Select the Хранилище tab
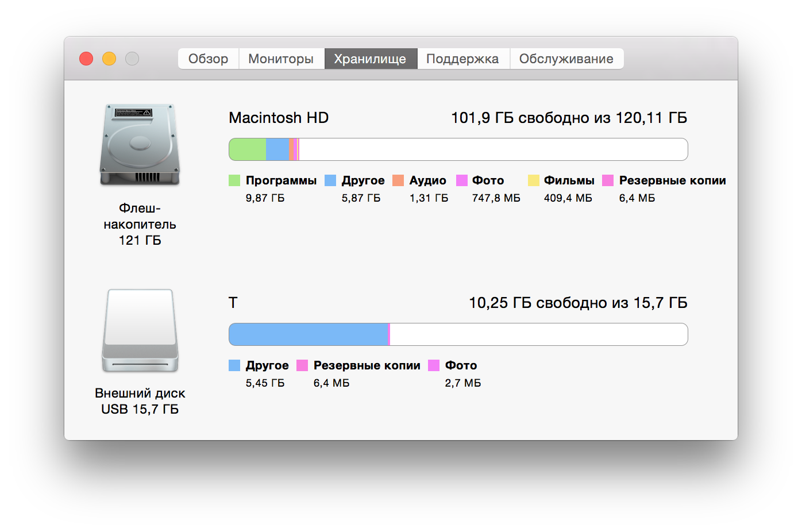Viewport: 802px width, 532px height. pyautogui.click(x=371, y=58)
